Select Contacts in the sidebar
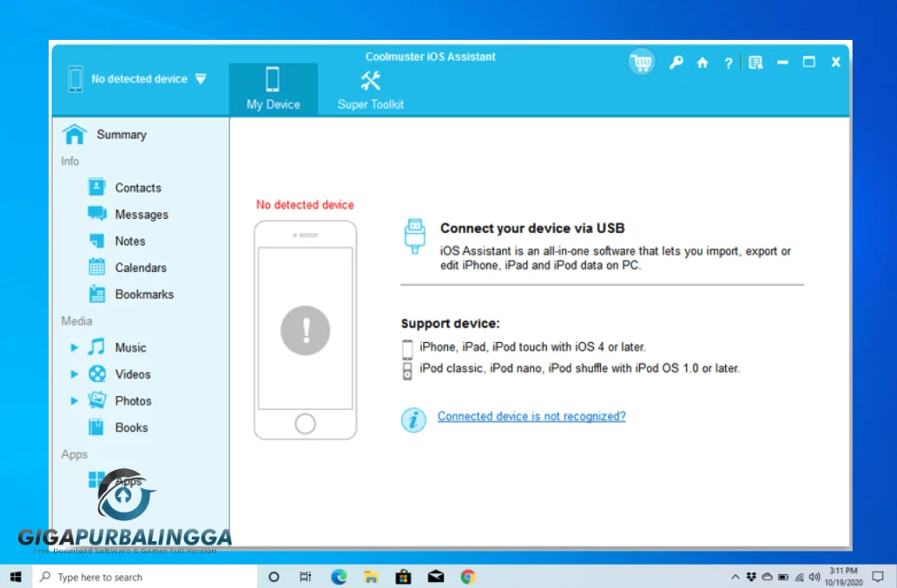Viewport: 897px width, 588px height. click(x=137, y=188)
